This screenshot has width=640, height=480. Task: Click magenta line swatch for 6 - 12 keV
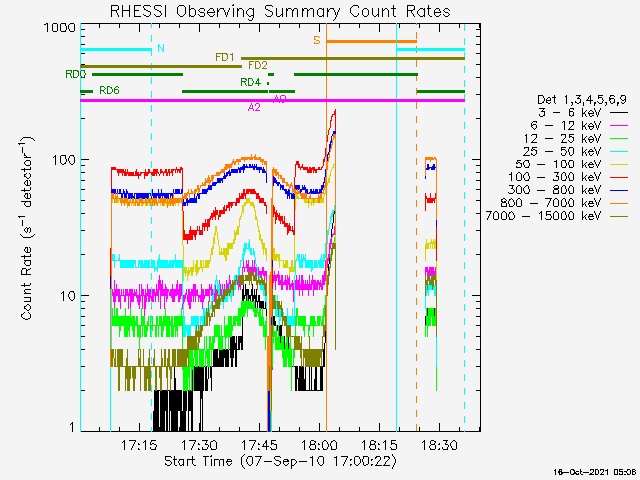point(619,126)
